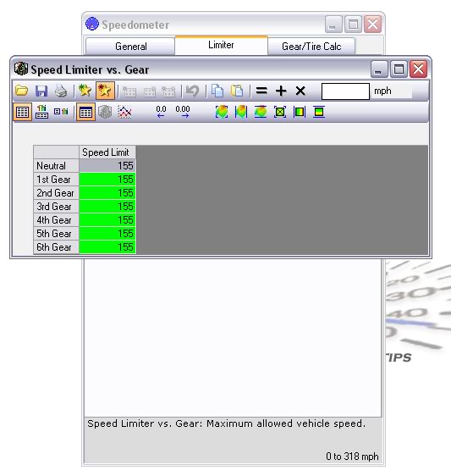Screen dimensions: 451x476
Task: Select the 1st Gear row header
Action: tap(56, 180)
